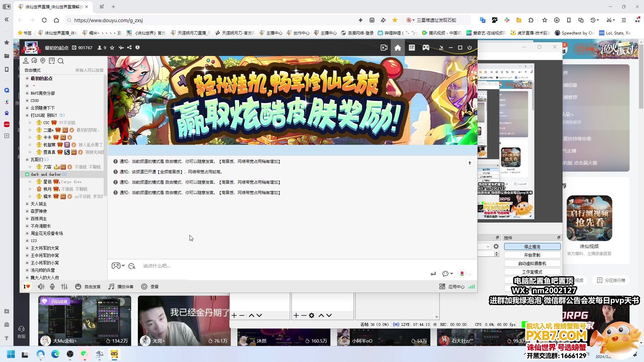Open the video broadcast icon in YY header
Viewport: 644px width, 362px height.
(x=384, y=48)
